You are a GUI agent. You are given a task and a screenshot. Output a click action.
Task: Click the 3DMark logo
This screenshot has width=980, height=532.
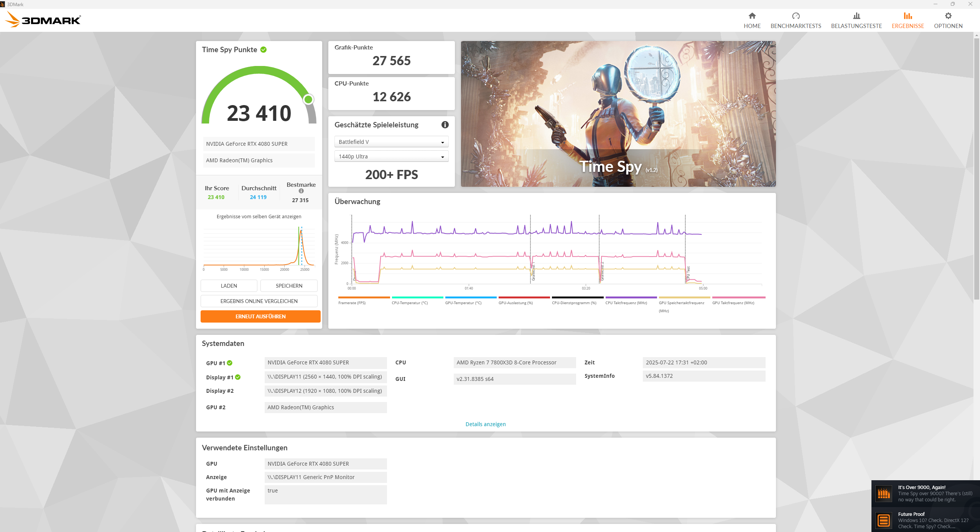(43, 20)
